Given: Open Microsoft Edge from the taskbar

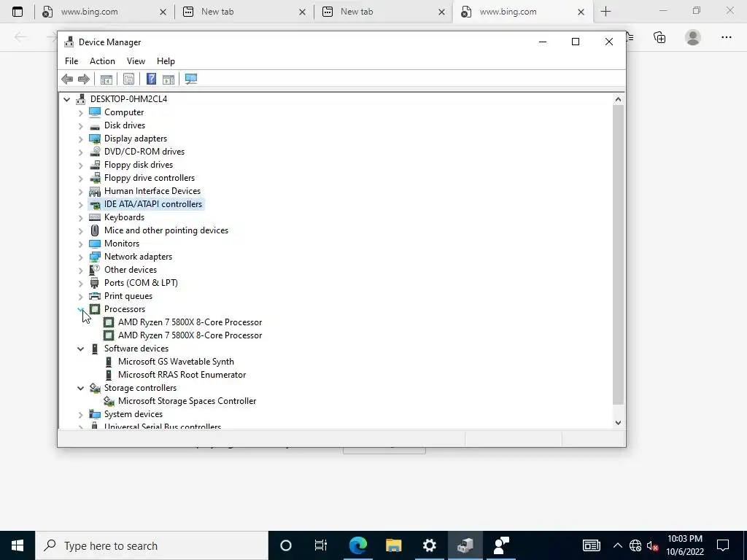Looking at the screenshot, I should point(358,545).
